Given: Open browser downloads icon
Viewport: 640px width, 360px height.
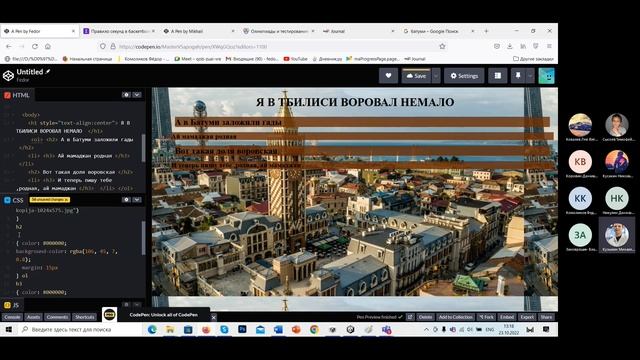Looking at the screenshot, I should (x=510, y=47).
